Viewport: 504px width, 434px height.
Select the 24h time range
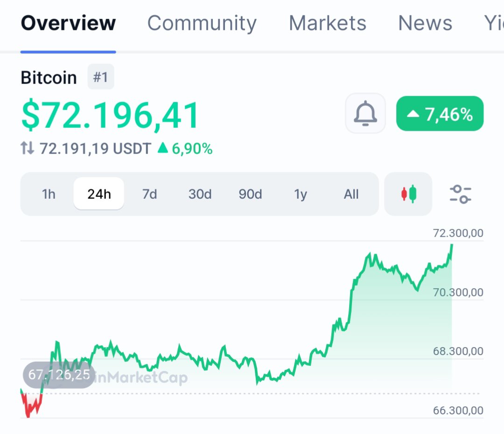click(x=99, y=194)
